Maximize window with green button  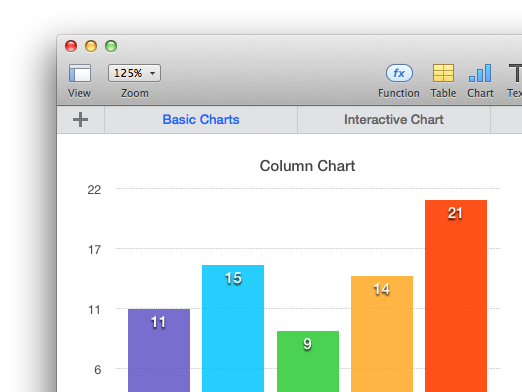pyautogui.click(x=111, y=46)
